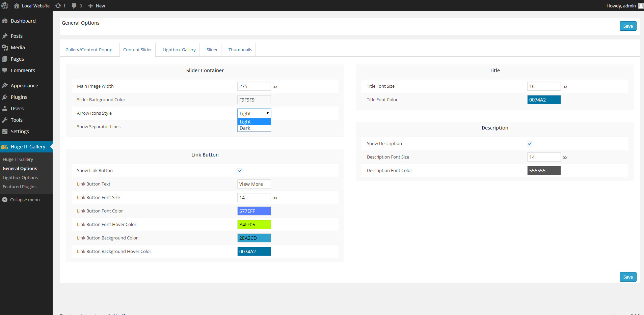644x315 pixels.
Task: Click the plus New icon
Action: point(90,6)
